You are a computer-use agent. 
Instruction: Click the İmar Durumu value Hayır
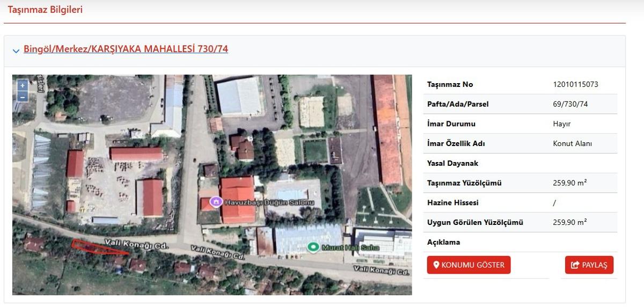pos(561,124)
